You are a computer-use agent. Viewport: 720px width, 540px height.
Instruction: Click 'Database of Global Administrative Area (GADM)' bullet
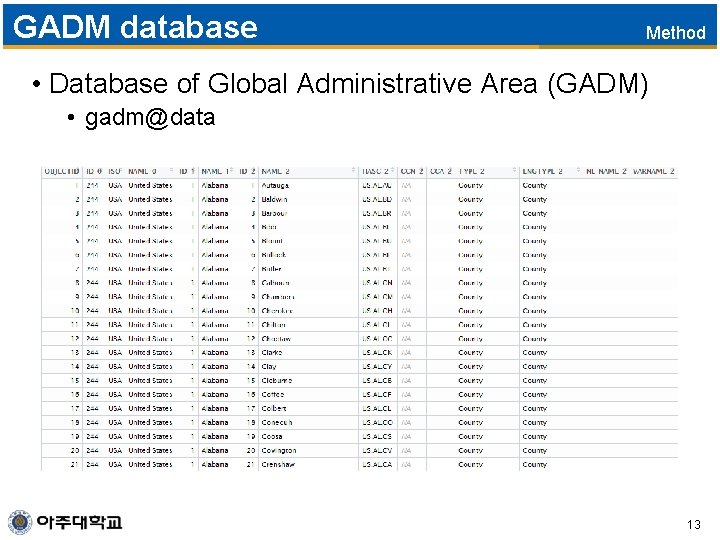click(x=349, y=84)
